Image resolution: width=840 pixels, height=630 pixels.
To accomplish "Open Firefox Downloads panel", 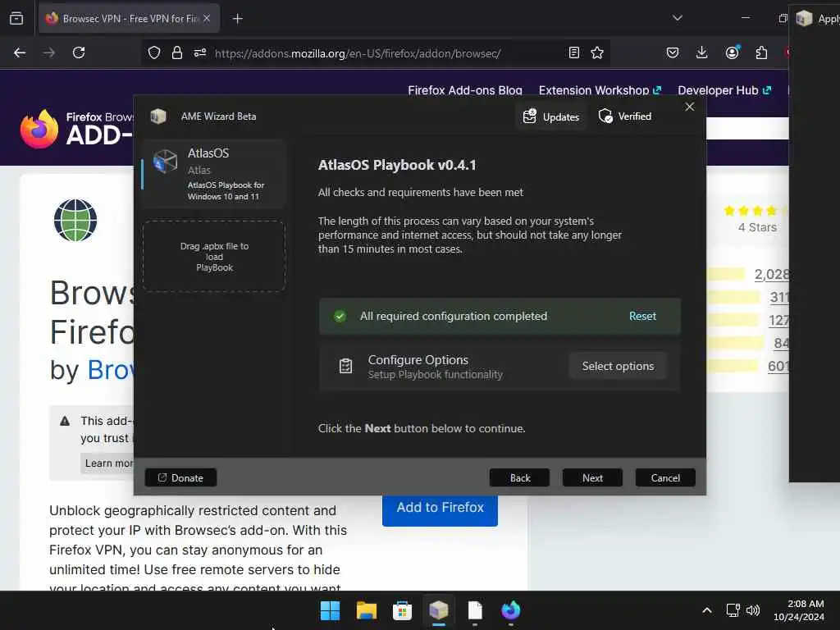I will 702,52.
